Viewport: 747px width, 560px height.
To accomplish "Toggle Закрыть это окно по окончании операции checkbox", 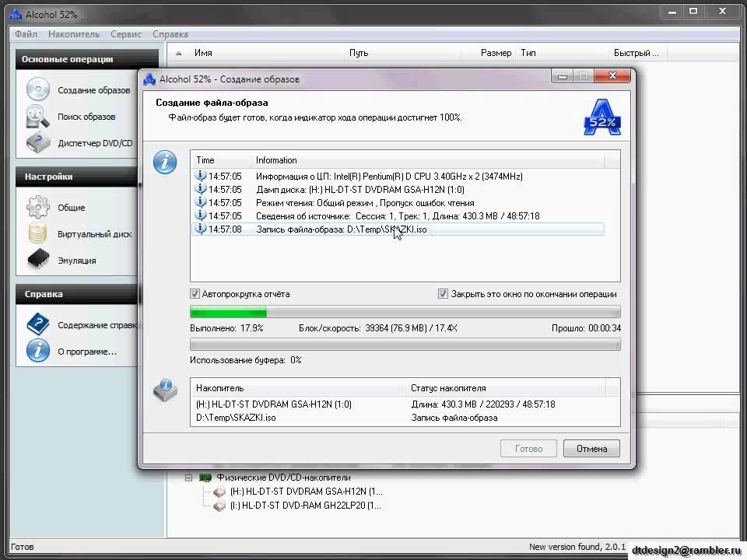I will 443,293.
